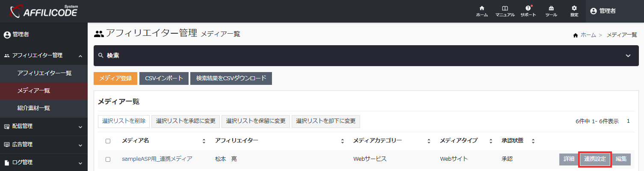Check the sampleASP用_連携メディア row checkbox
This screenshot has height=171, width=644.
pos(108,159)
